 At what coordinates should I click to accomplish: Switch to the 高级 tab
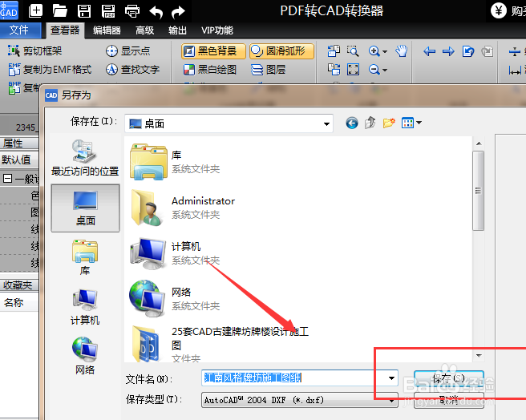point(144,30)
